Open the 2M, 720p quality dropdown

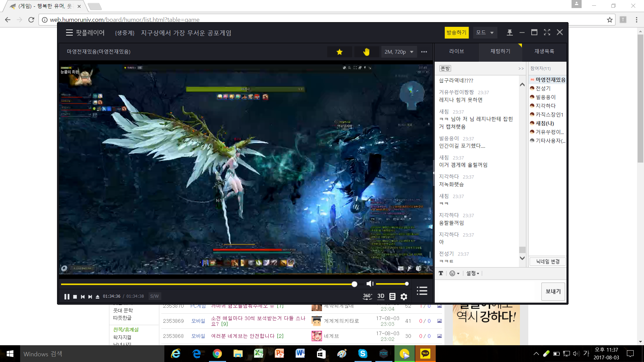[399, 52]
